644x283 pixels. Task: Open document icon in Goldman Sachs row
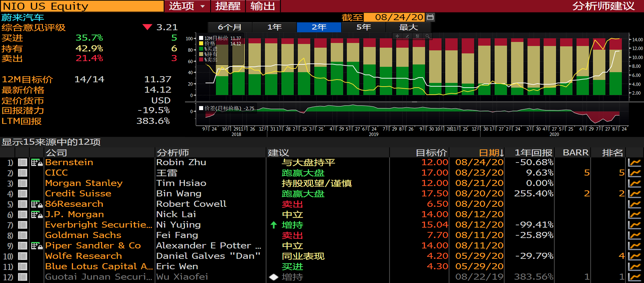[x=22, y=235]
